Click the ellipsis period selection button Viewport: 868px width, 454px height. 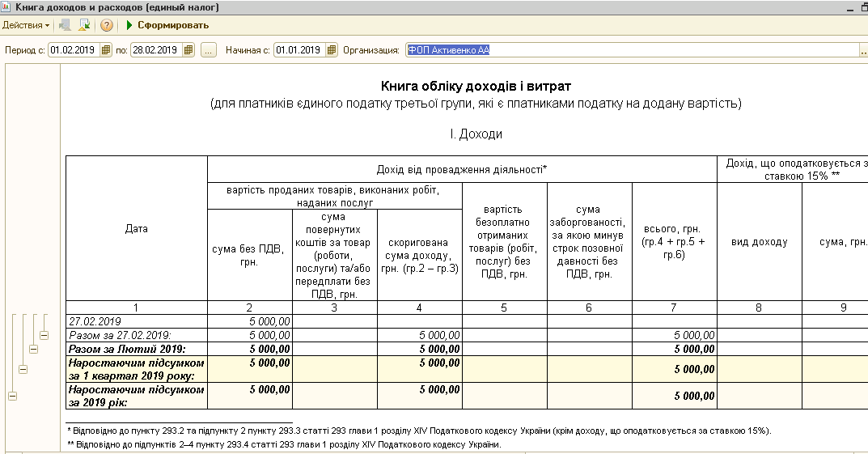[208, 50]
